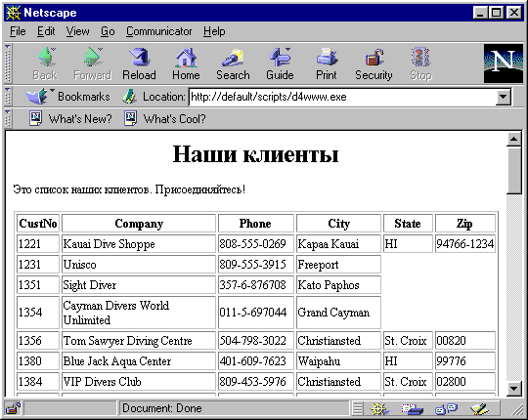Go to the Home page icon
The image size is (528, 420).
point(186,63)
